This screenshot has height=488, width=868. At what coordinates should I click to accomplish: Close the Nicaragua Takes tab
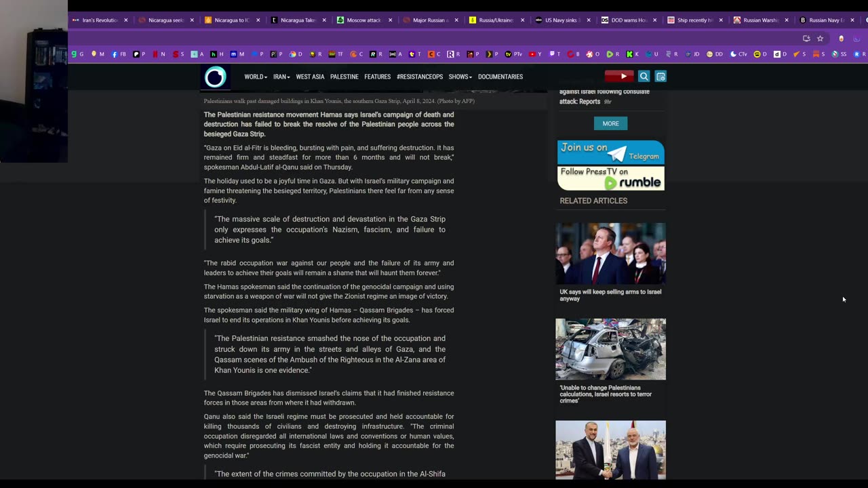(x=324, y=20)
